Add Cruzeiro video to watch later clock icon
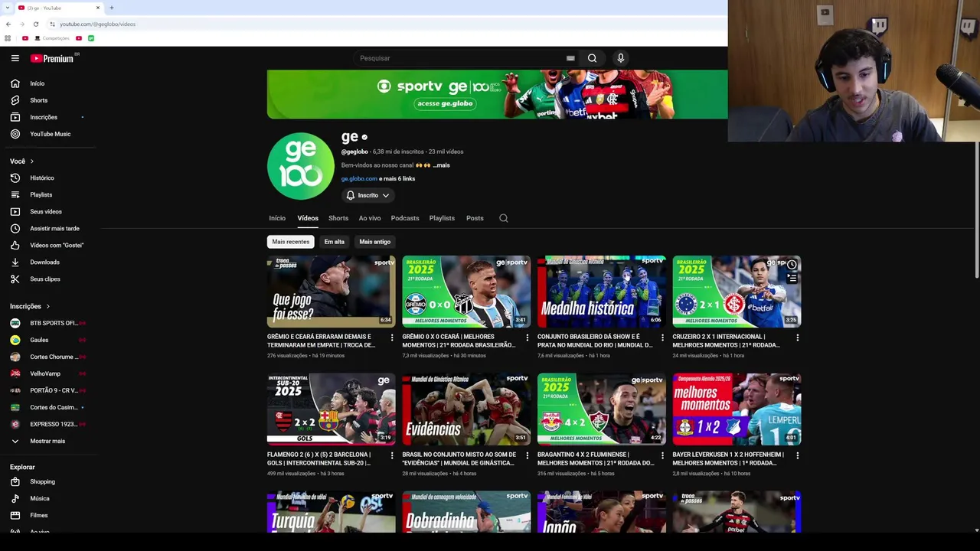 (x=792, y=265)
